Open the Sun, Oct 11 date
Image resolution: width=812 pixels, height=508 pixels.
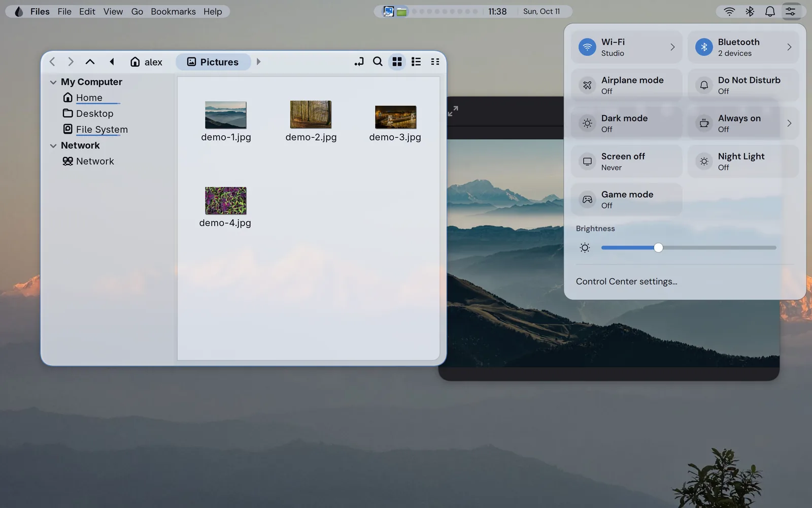point(542,11)
